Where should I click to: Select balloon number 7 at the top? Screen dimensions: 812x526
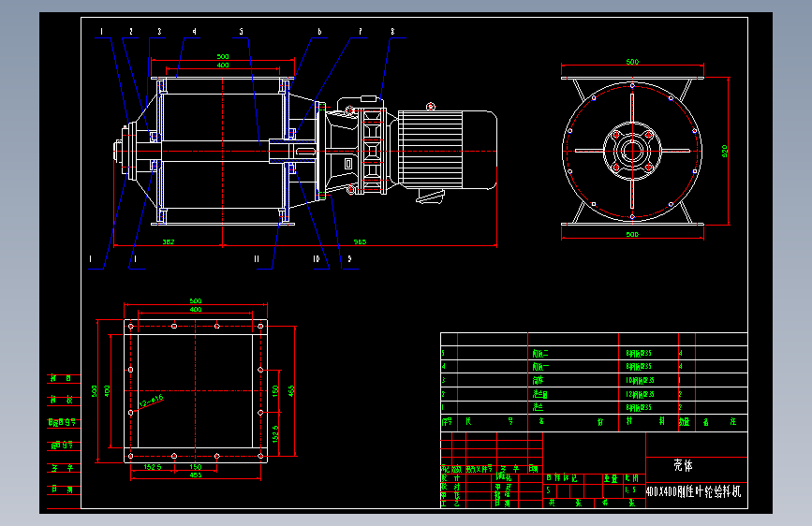tap(361, 32)
